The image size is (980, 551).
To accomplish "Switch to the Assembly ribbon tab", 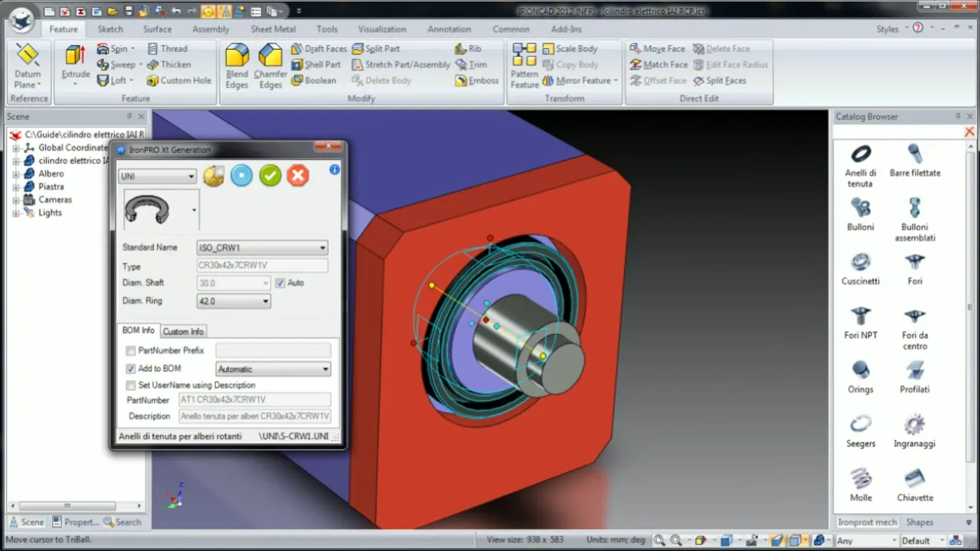I will [x=211, y=29].
